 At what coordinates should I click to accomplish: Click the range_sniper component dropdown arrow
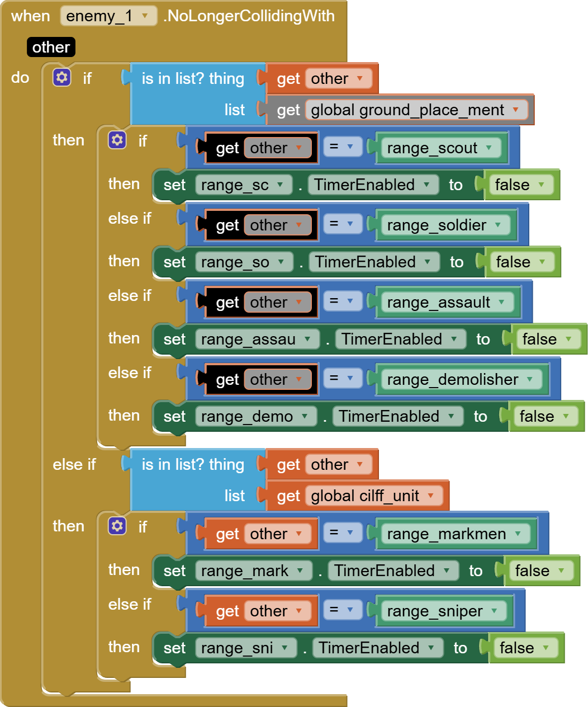[494, 611]
